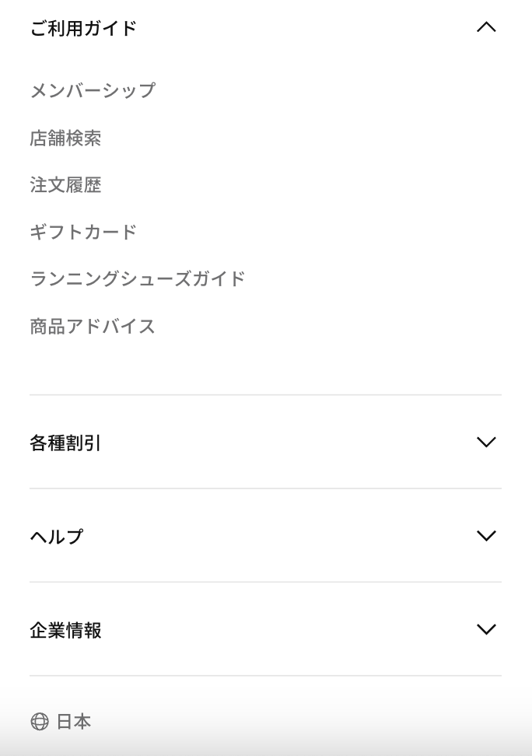Go to 店舗検索
Viewport: 532px width, 756px height.
pos(65,138)
